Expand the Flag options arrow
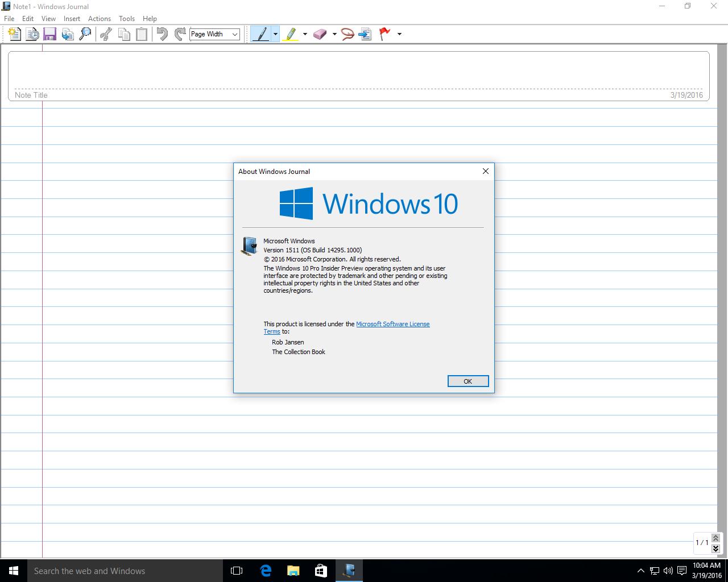 399,34
